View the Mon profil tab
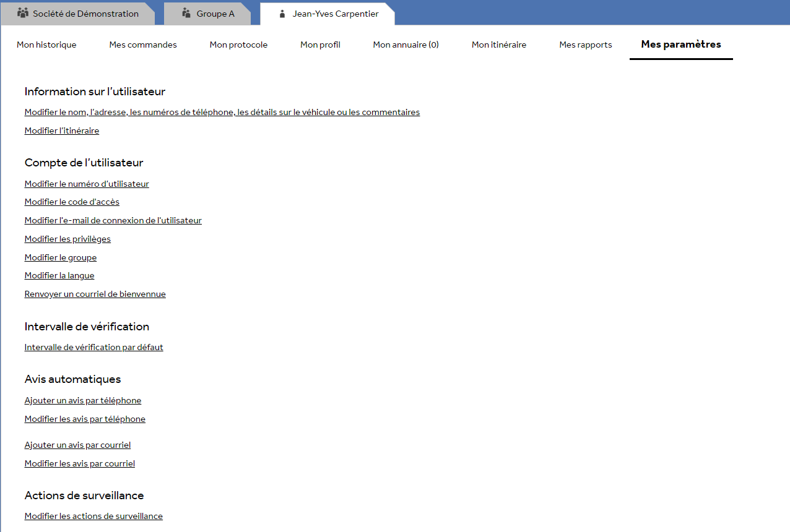790x532 pixels. tap(320, 45)
